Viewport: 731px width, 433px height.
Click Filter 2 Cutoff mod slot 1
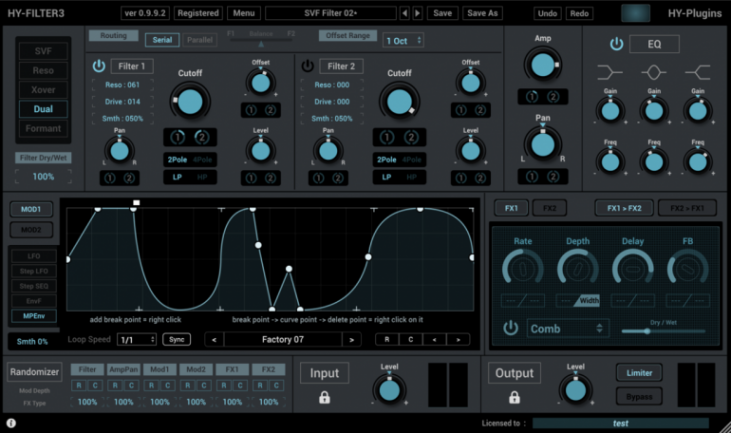[387, 137]
